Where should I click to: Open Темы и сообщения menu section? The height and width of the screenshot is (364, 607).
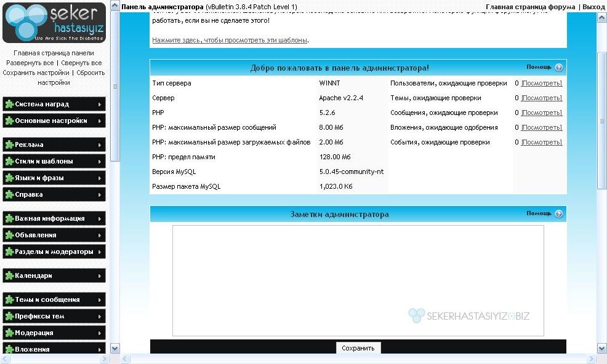point(54,300)
